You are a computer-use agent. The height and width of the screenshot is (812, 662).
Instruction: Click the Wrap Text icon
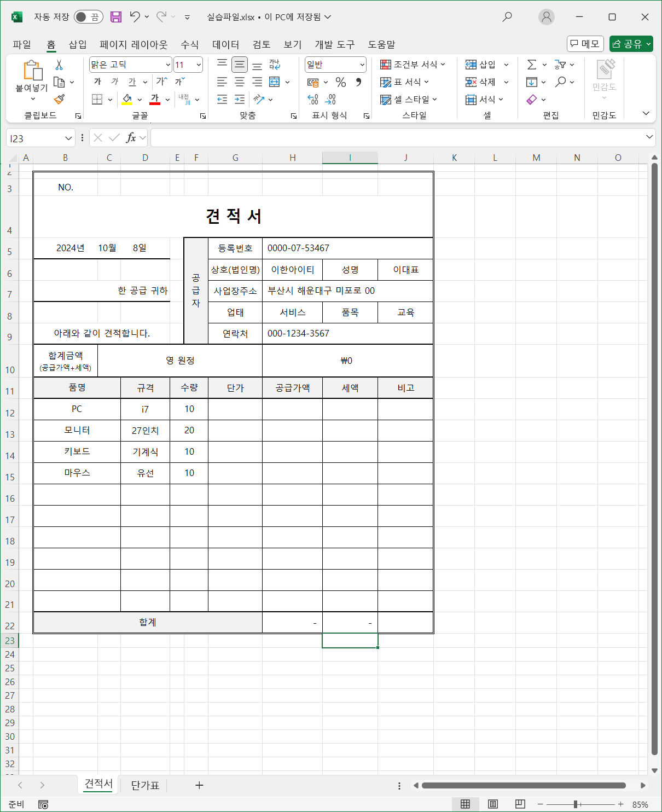point(275,65)
